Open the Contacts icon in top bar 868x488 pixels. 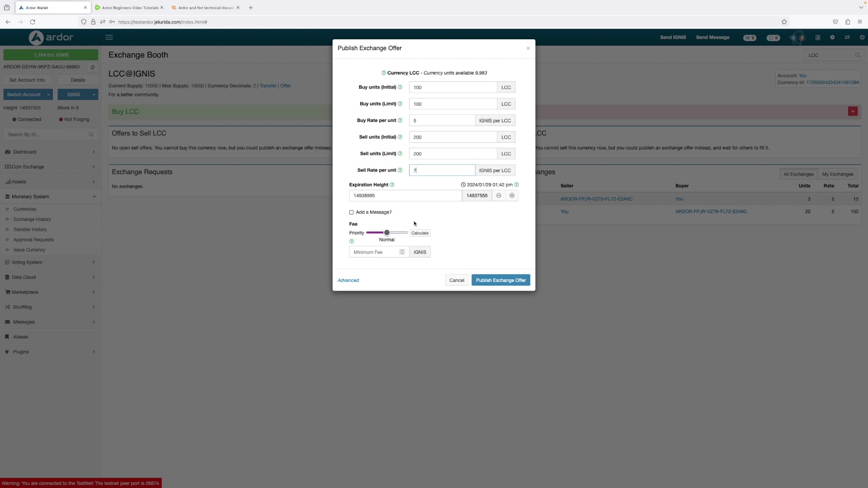817,37
